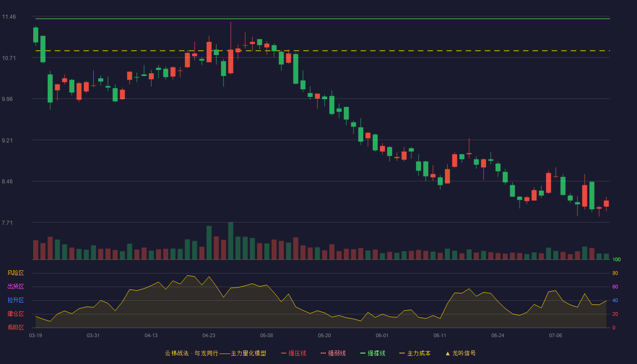
Task: Click the 06-01 date label
Action: pyautogui.click(x=382, y=335)
